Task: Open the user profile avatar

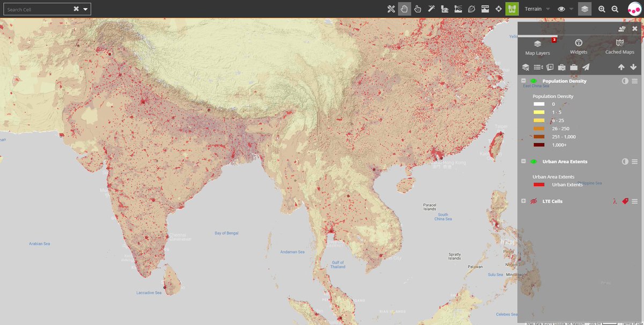Action: pos(634,9)
